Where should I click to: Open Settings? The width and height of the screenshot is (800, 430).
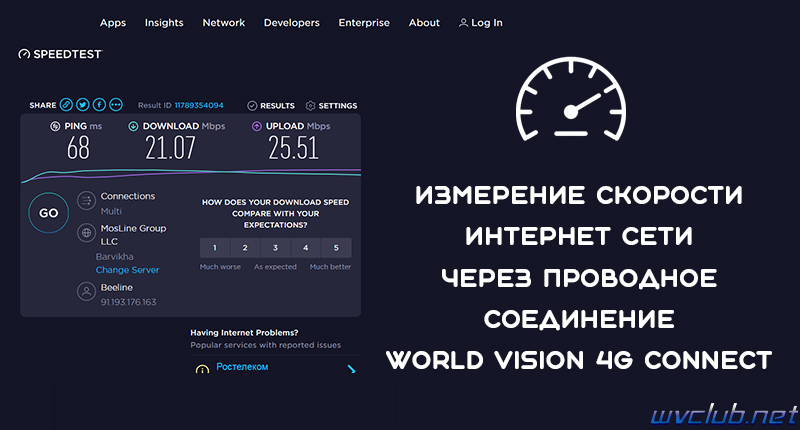[x=338, y=106]
